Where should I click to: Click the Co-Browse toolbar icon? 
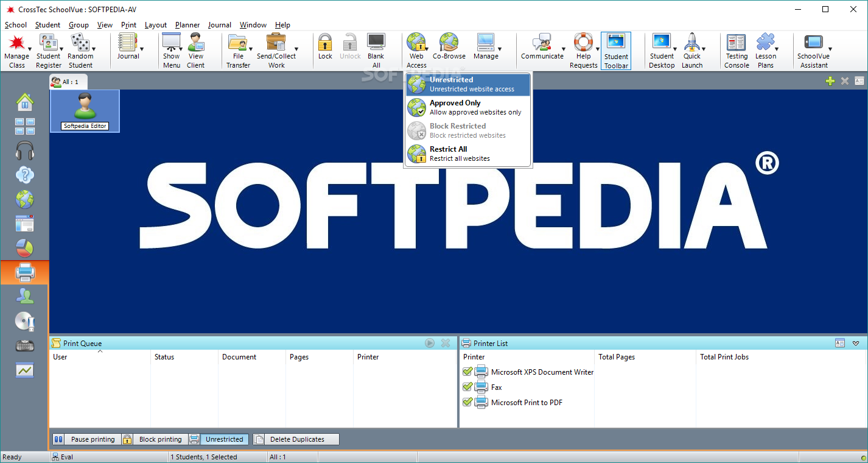449,43
